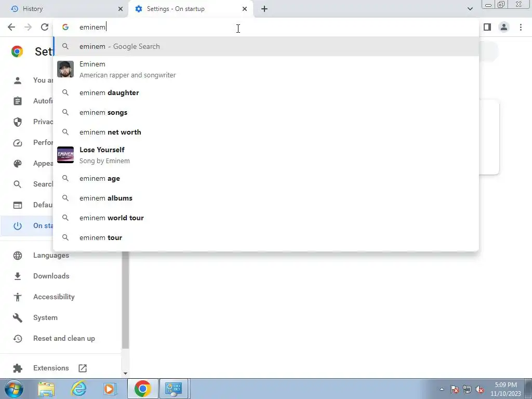This screenshot has width=532, height=399.
Task: Click the muted speaker volume tray icon
Action: pos(480,390)
